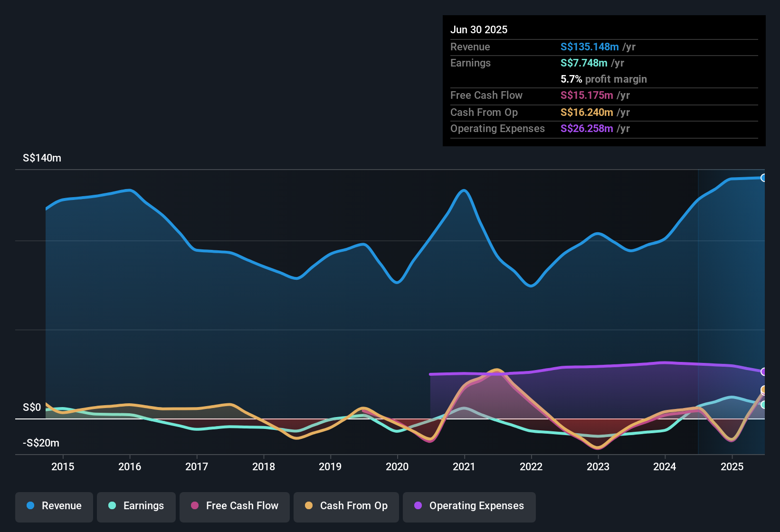This screenshot has width=780, height=532.
Task: Click the orange Cash From Op legend dot
Action: [x=309, y=506]
